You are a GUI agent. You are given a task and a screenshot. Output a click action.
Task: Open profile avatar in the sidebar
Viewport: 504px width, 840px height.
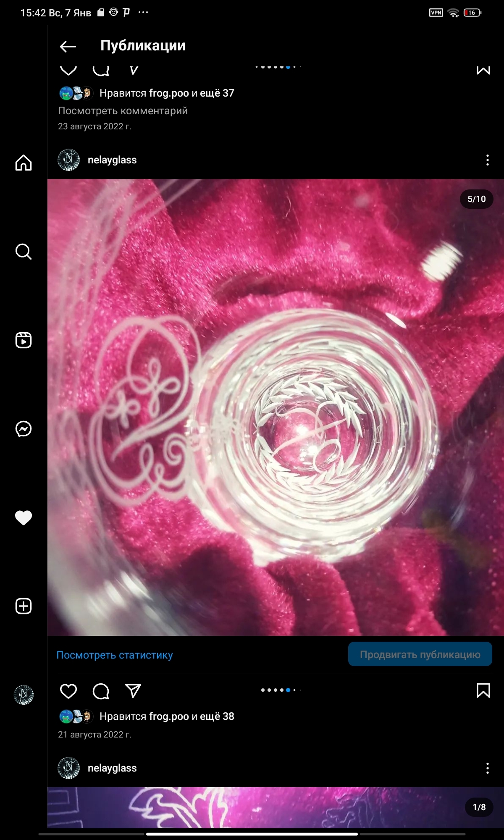[x=24, y=695]
